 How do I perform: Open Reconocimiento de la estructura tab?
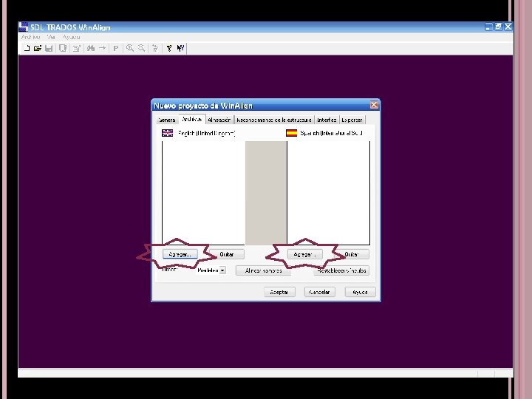[274, 120]
